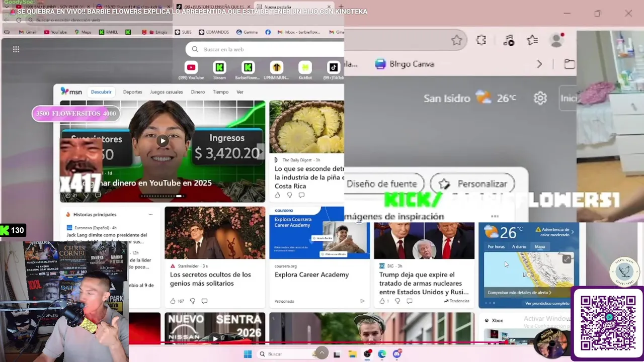Close the Nueva pestaña browser tab
Screen dimensions: 644x362
click(x=329, y=7)
